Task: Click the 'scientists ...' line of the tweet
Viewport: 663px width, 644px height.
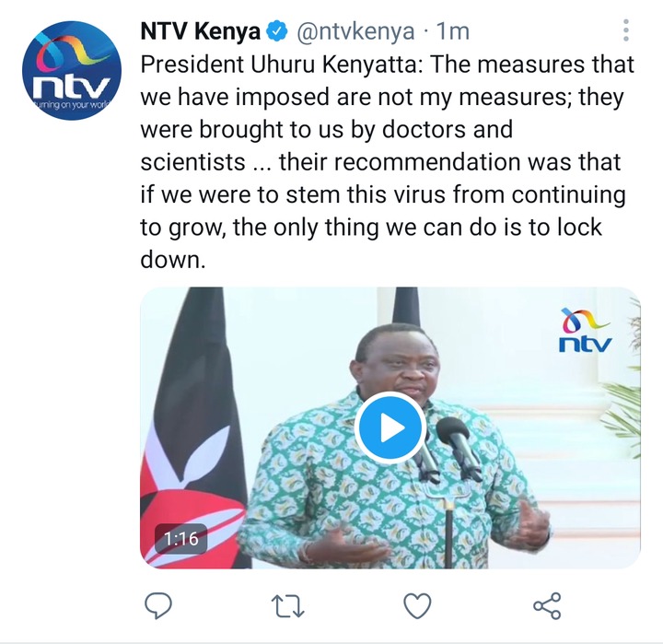Action: (380, 162)
